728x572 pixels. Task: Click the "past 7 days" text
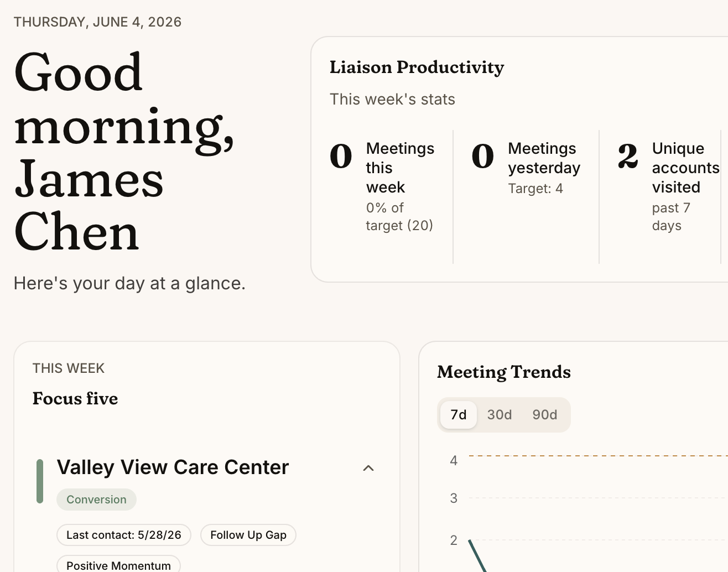(671, 216)
